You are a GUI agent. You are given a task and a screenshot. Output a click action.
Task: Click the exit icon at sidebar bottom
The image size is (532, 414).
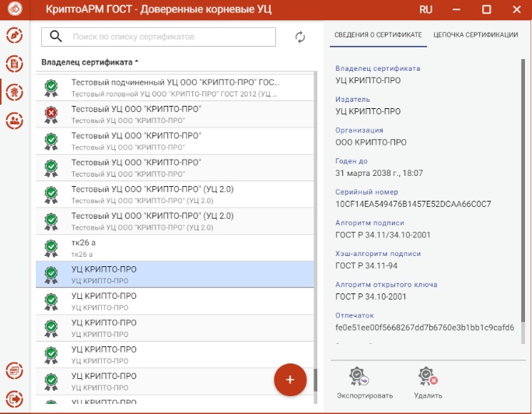[x=14, y=398]
